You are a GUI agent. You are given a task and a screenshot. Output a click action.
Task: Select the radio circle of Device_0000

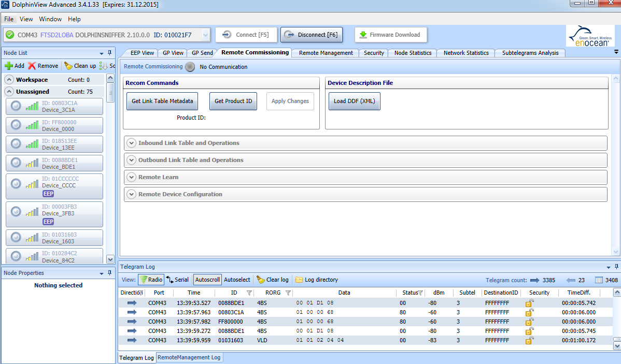[16, 125]
